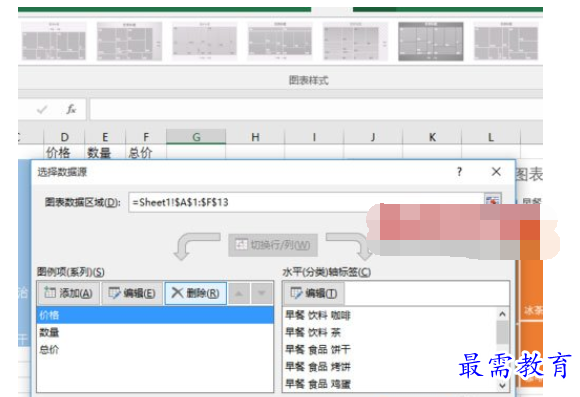Choose the third chart style thumbnail
The height and width of the screenshot is (397, 580).
[205, 41]
